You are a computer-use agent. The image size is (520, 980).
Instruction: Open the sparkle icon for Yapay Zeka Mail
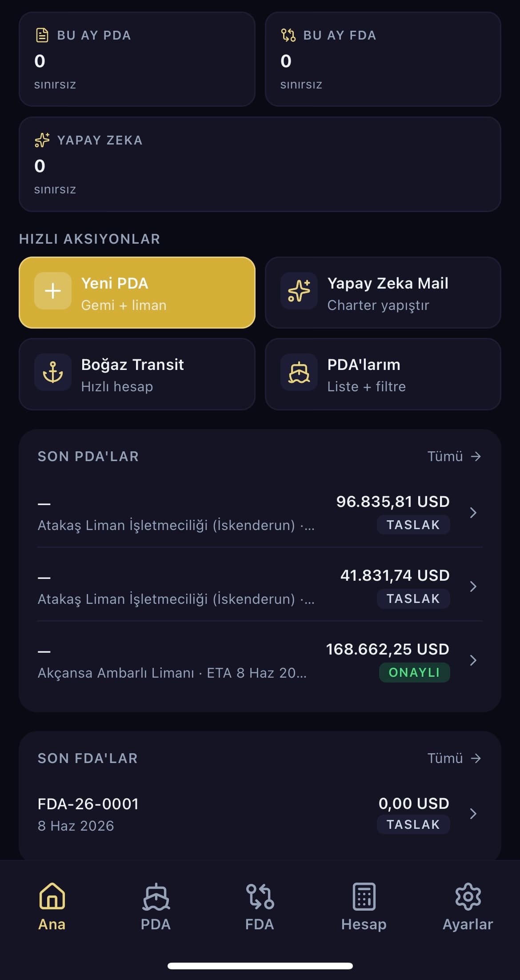tap(299, 291)
